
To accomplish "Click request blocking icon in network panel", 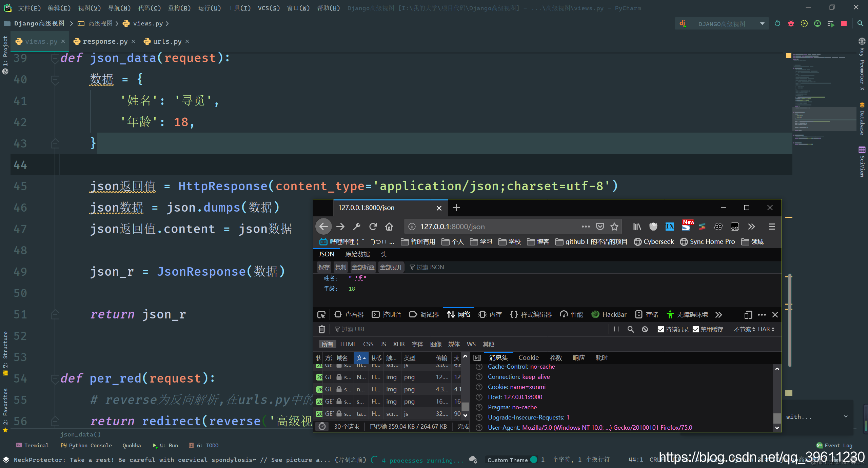I will (x=645, y=329).
